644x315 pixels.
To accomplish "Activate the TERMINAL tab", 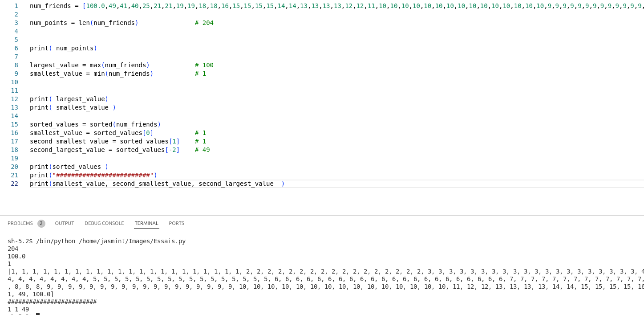I will (x=146, y=223).
